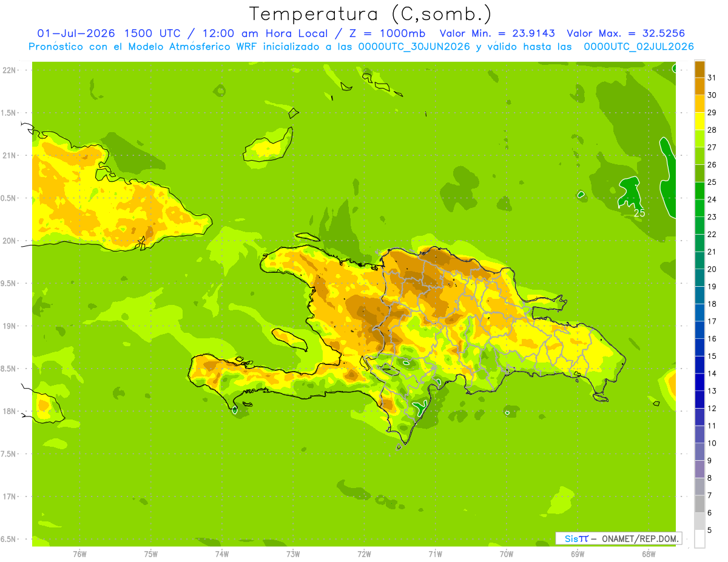Click the '71W' longitude label
This screenshot has width=728, height=562.
pos(435,554)
